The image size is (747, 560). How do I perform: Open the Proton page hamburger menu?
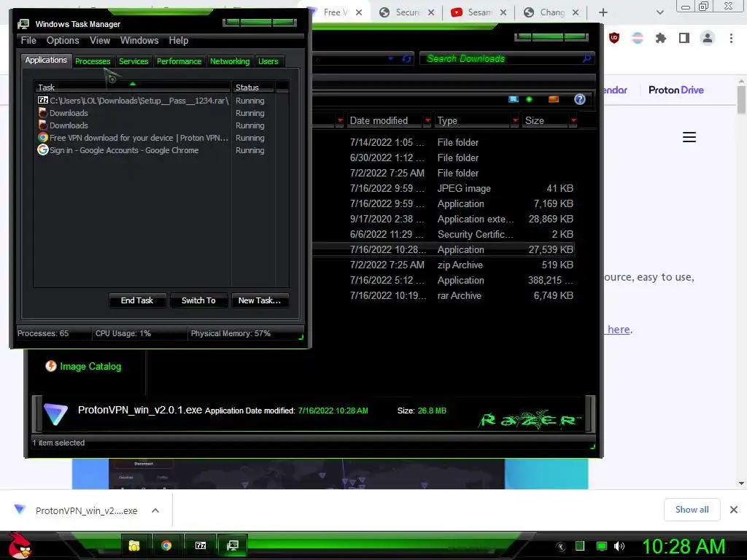point(689,137)
